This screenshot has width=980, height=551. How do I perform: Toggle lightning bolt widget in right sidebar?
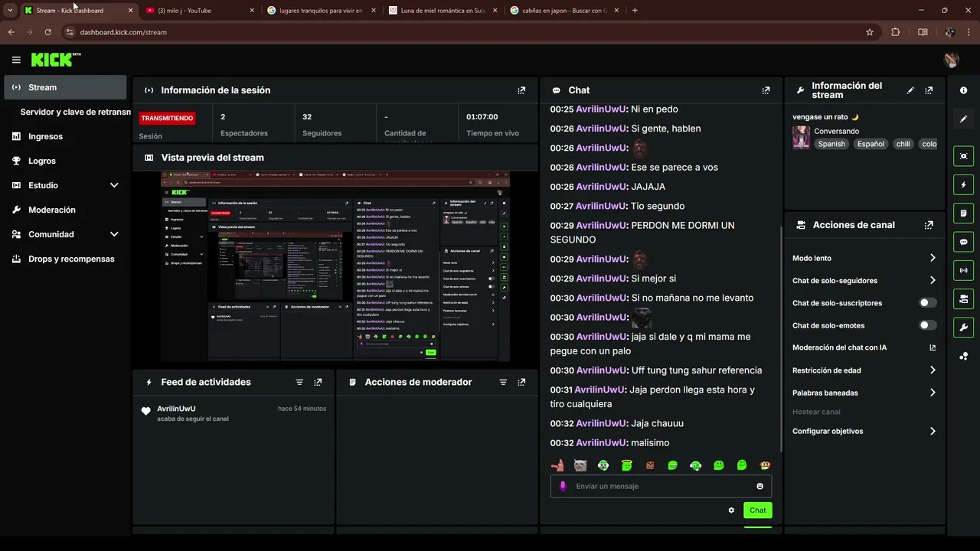963,184
